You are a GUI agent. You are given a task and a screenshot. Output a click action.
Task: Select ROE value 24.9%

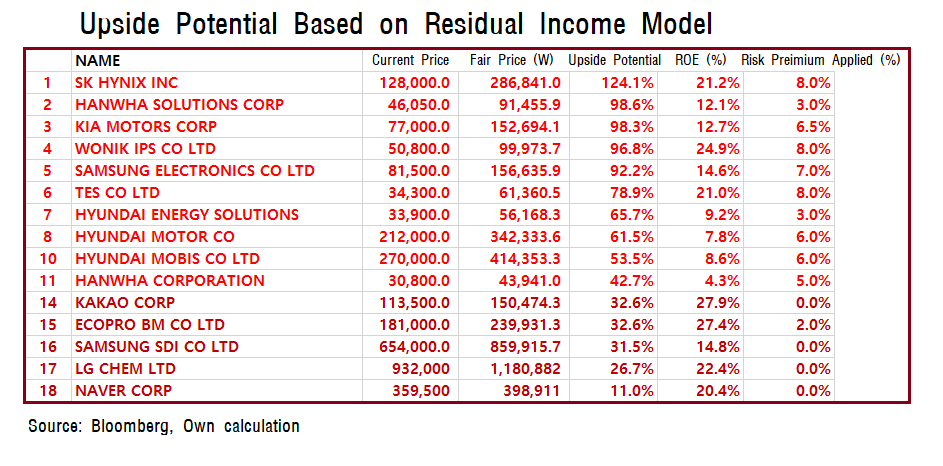pos(717,149)
